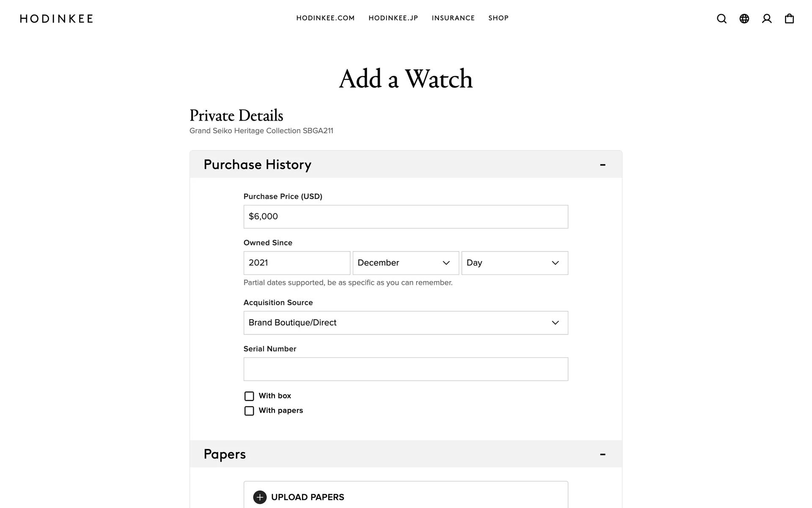Open the Acquisition Source dropdown
812x508 pixels.
[406, 323]
